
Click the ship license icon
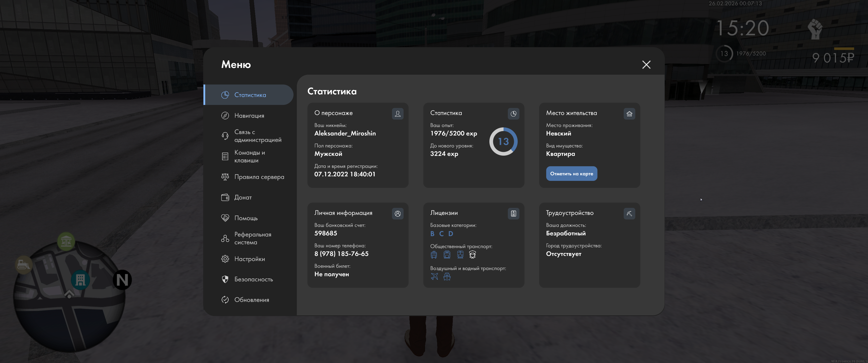click(447, 277)
